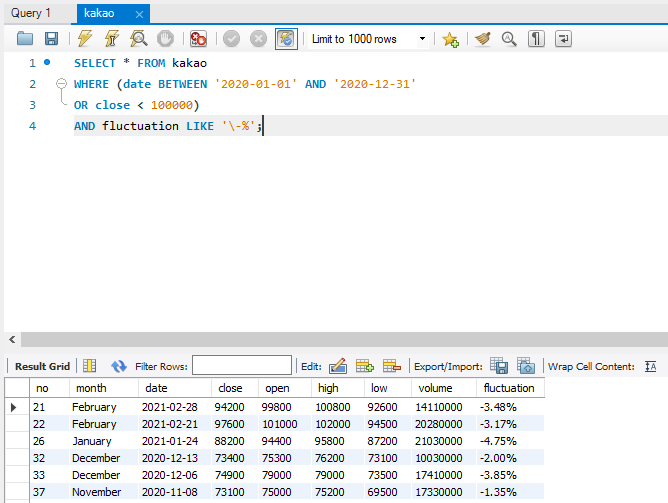Select volume cell 17410000
This screenshot has height=503, width=668.
443,475
